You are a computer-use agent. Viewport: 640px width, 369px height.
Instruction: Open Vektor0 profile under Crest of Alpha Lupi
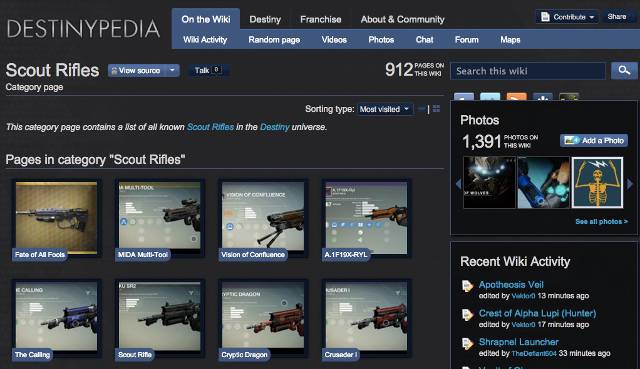(523, 325)
